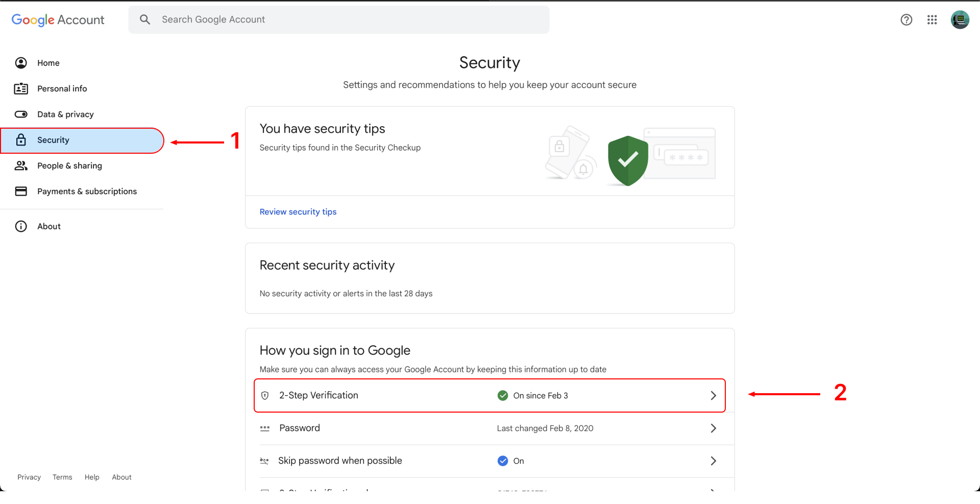Viewport: 980px width, 504px height.
Task: Open the Google apps grid
Action: (932, 20)
